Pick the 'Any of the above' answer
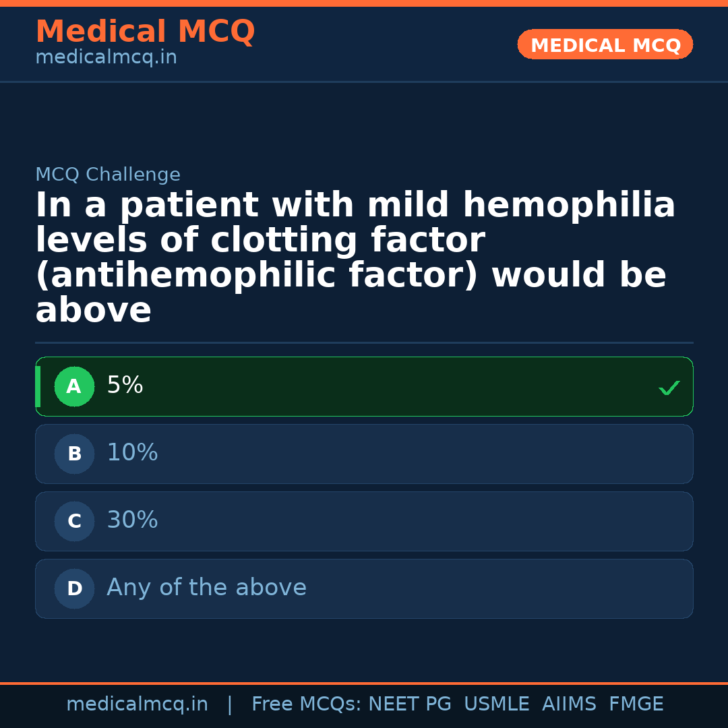This screenshot has height=728, width=728. pos(206,588)
